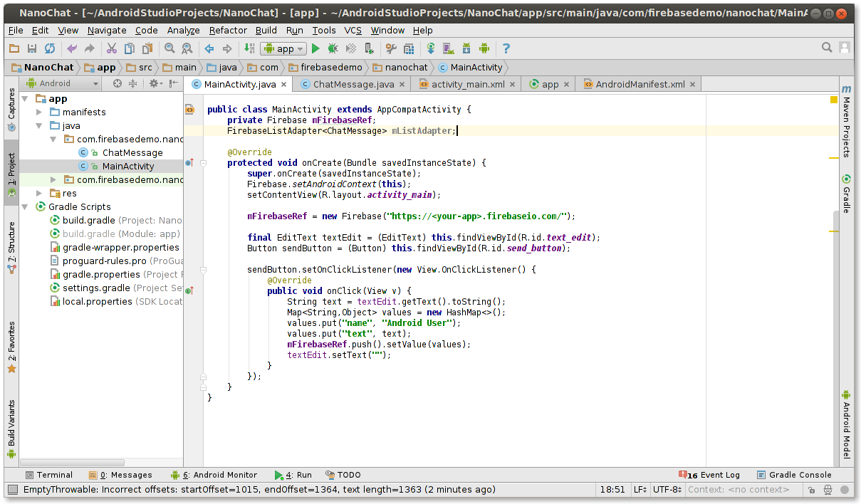Open the Analyze menu
Viewport: 861px width, 504px height.
(184, 30)
